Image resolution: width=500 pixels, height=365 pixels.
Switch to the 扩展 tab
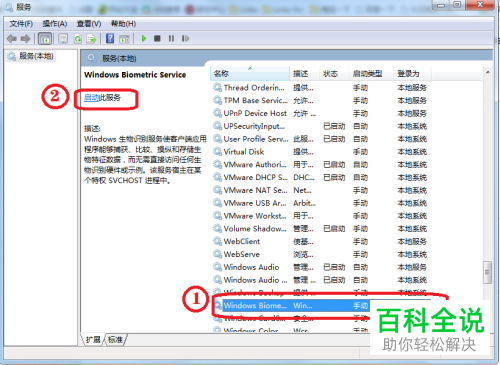point(93,339)
